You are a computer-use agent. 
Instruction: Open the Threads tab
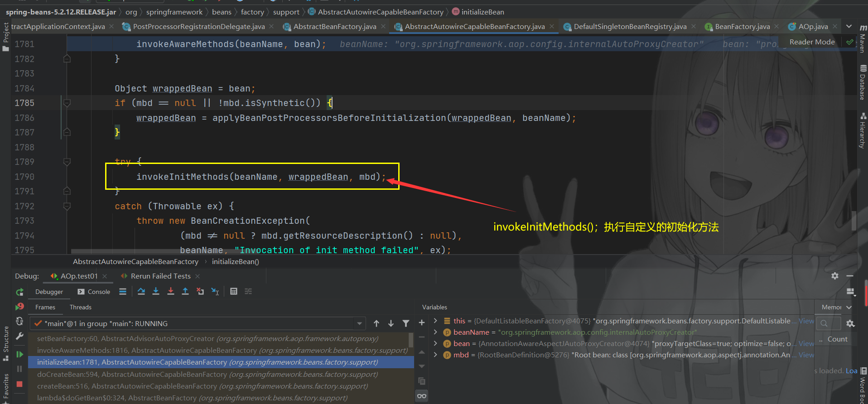click(x=81, y=307)
